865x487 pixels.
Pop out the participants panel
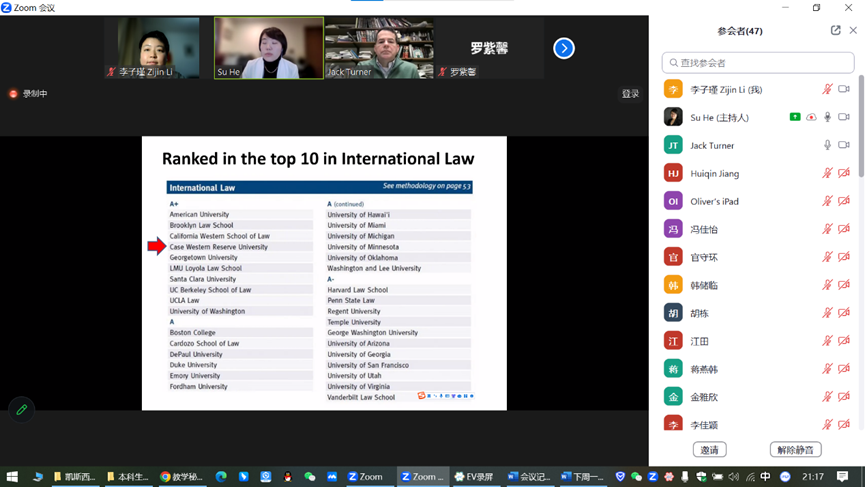[835, 31]
